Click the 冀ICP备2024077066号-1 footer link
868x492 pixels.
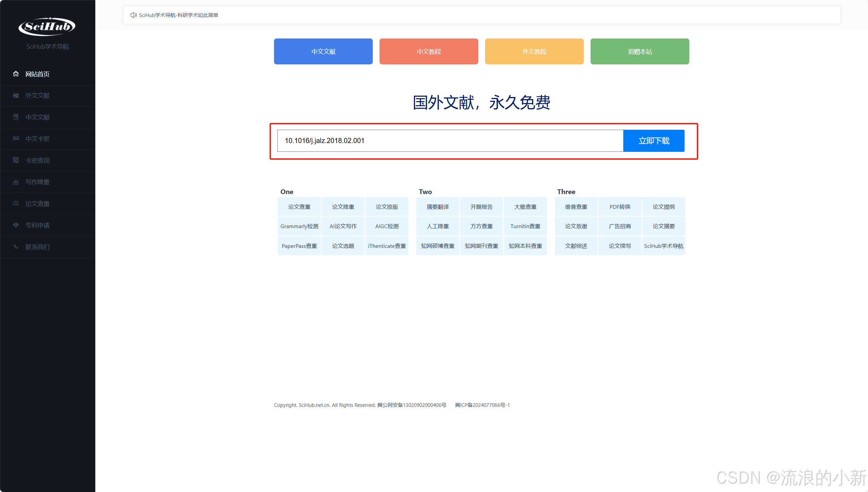pos(482,405)
